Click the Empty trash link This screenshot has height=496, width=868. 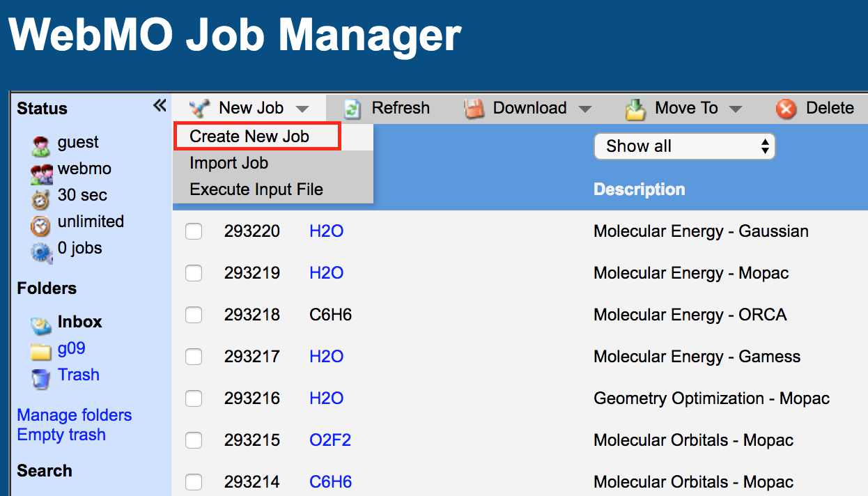click(x=61, y=435)
